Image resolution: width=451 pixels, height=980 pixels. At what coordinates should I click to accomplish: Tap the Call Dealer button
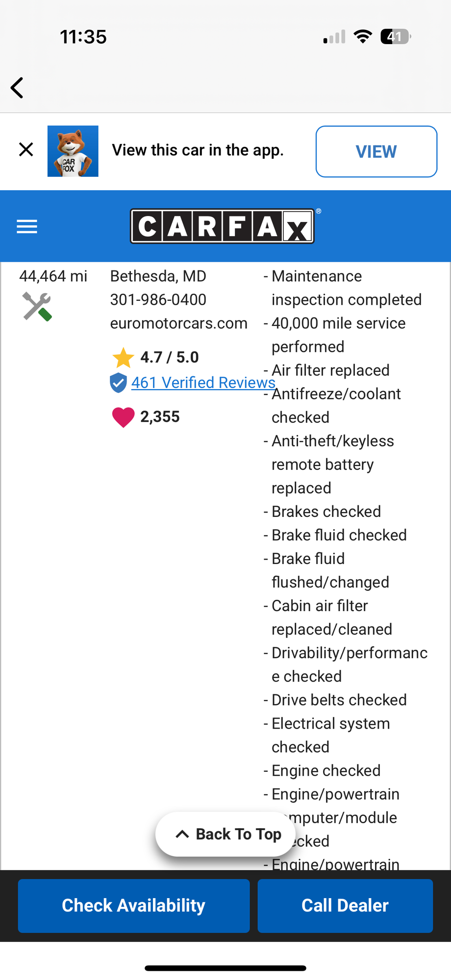[345, 906]
